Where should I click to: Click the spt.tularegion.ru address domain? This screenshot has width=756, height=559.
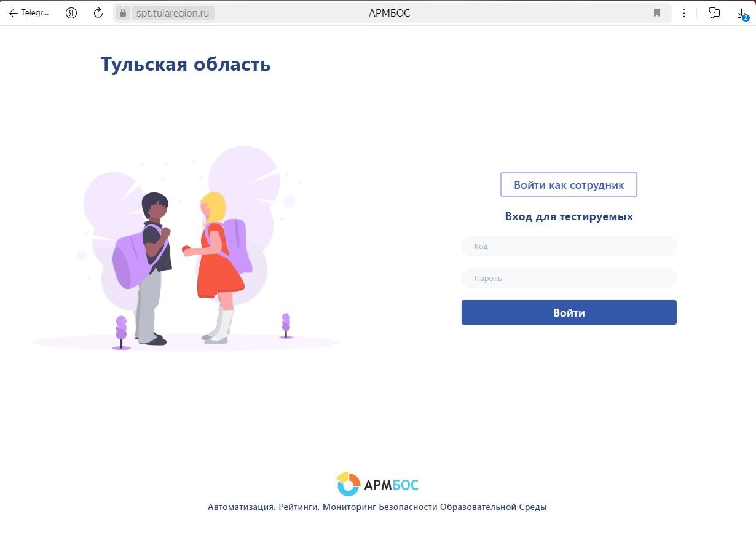point(173,13)
